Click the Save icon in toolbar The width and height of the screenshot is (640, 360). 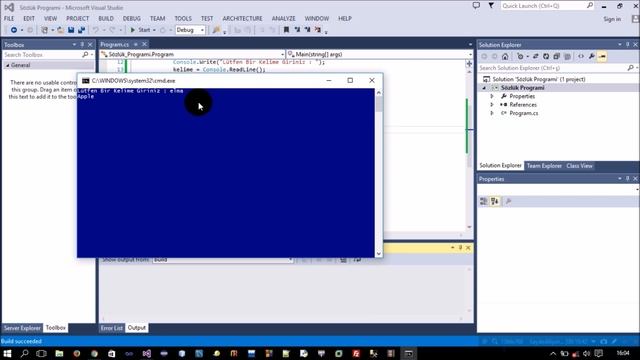[71, 30]
